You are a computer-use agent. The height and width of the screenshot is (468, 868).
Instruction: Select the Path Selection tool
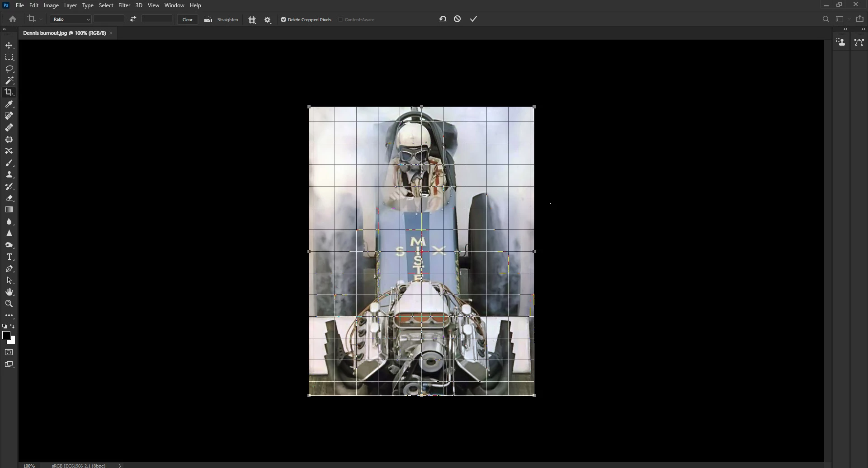(x=9, y=281)
